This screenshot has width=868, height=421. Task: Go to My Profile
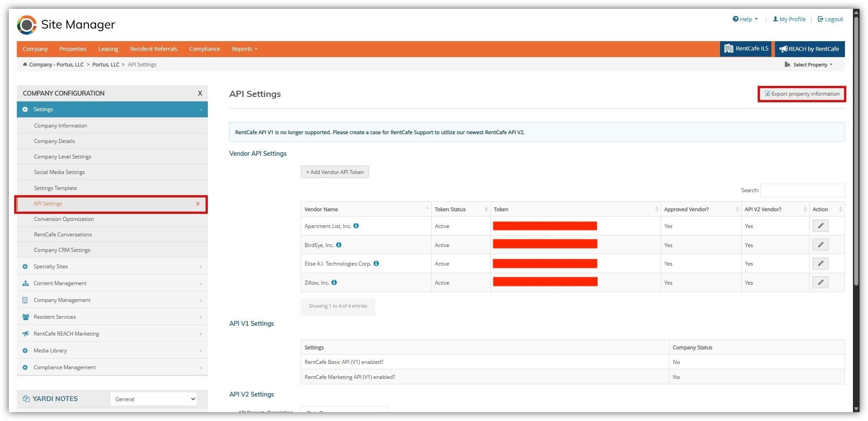(789, 19)
